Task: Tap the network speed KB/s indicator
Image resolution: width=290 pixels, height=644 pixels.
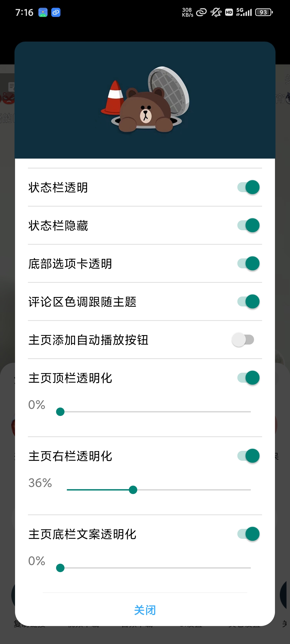Action: tap(187, 12)
